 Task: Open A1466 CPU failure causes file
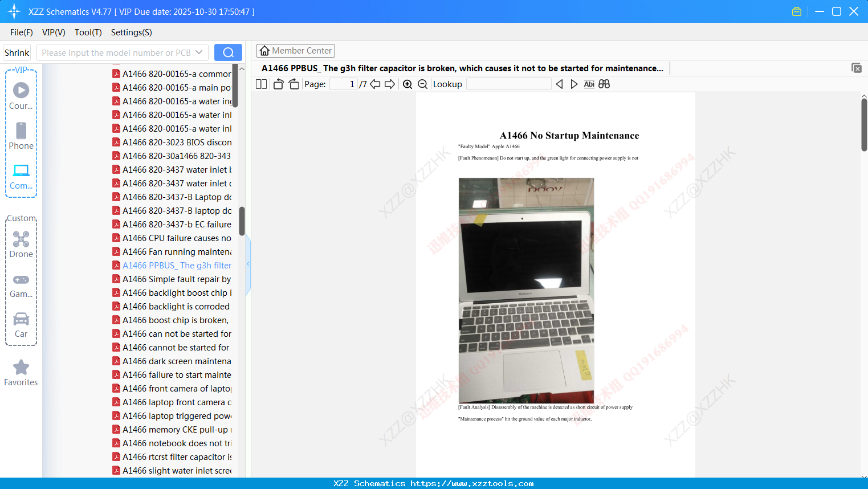point(172,238)
